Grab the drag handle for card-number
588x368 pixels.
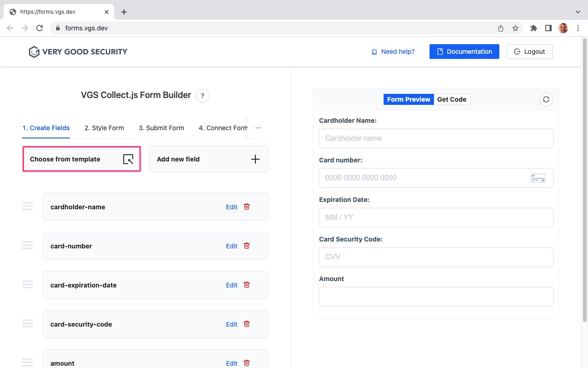pos(28,245)
